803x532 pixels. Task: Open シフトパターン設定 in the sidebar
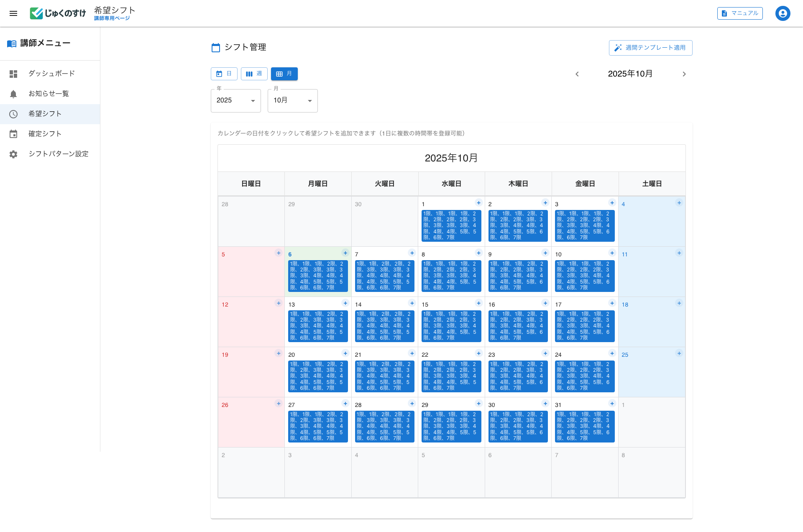(x=58, y=154)
